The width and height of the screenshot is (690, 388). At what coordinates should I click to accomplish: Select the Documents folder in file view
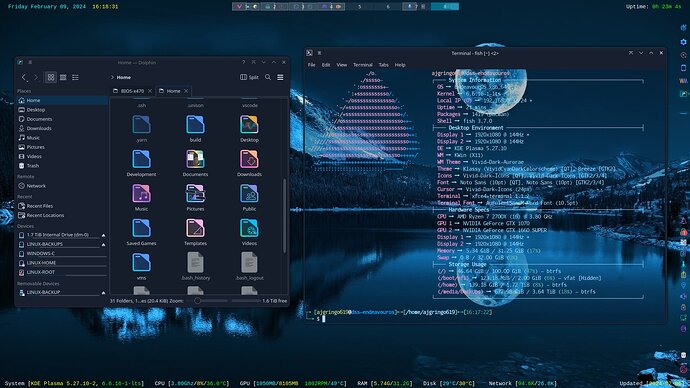[195, 159]
